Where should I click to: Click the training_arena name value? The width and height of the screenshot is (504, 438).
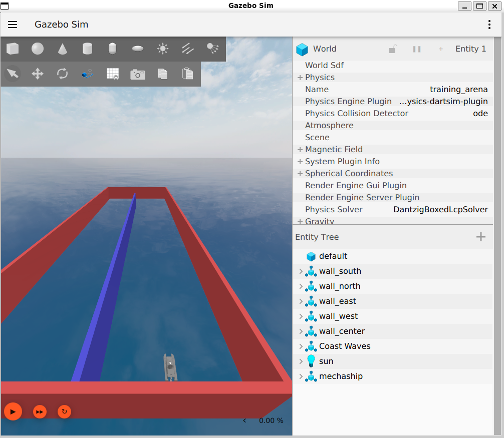459,89
